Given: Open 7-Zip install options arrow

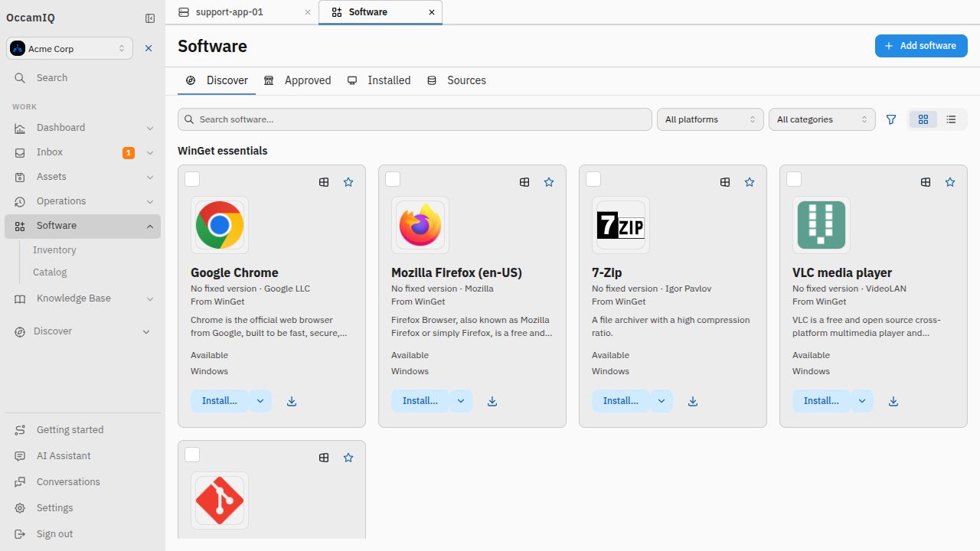Looking at the screenshot, I should tap(661, 401).
